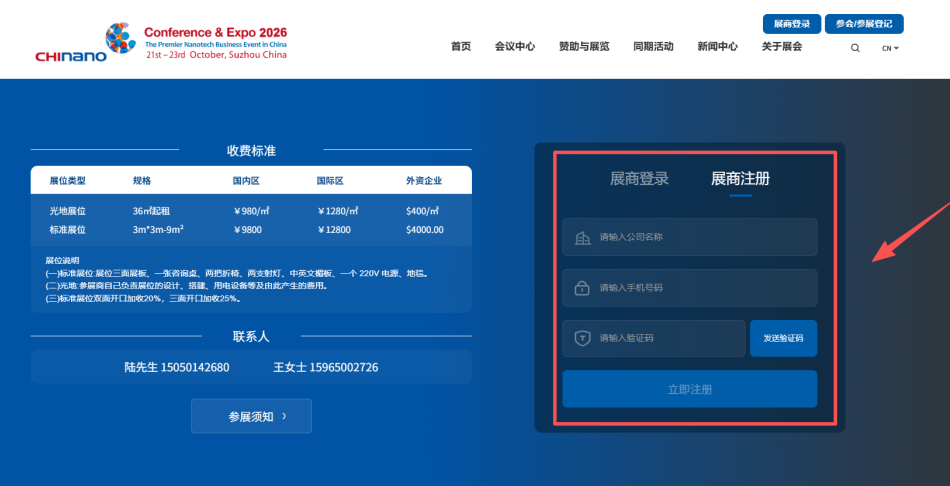Click the lock icon in phone field

[x=582, y=289]
